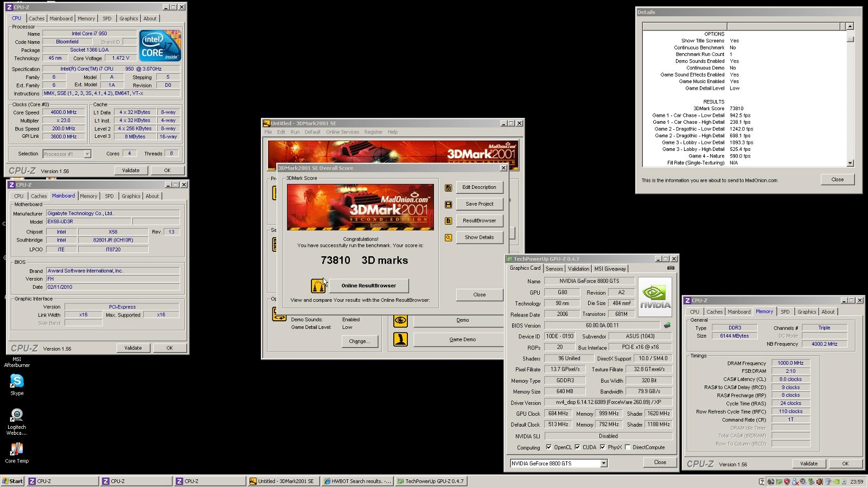Open the File menu in 3DMark2001 SE
This screenshot has height=488, width=868.
(x=268, y=132)
